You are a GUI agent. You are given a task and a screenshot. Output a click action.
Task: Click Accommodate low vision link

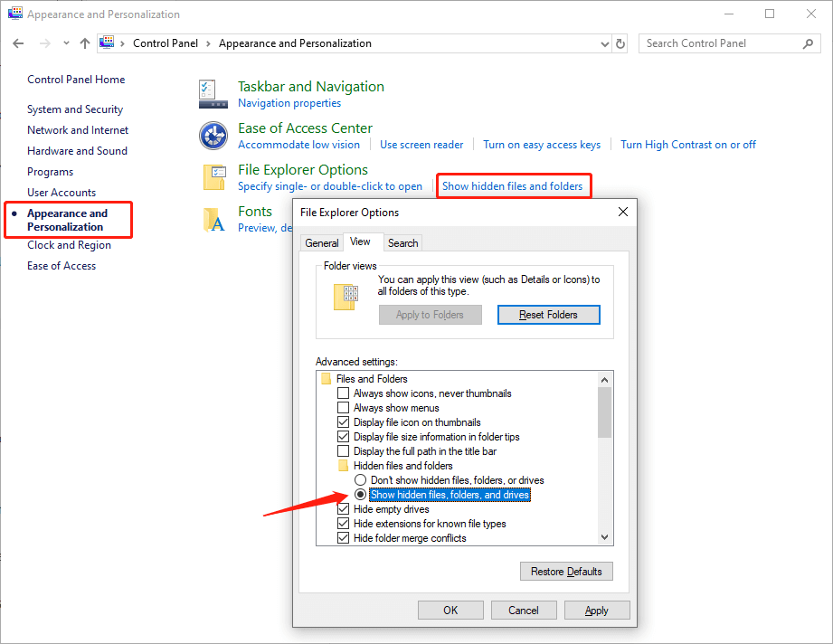click(x=298, y=145)
